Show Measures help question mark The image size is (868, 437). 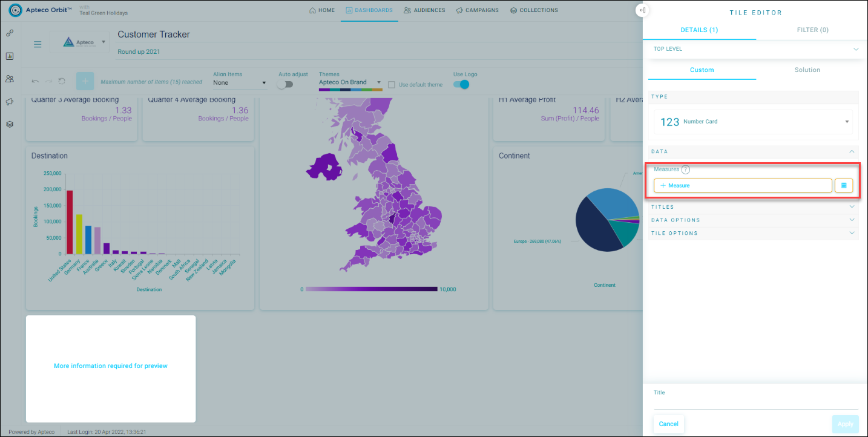pyautogui.click(x=685, y=169)
